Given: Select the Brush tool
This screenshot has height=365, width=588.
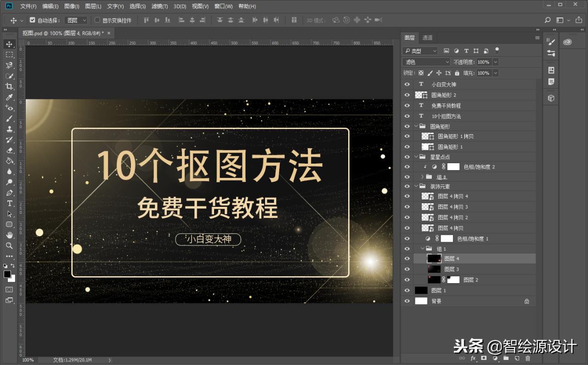Looking at the screenshot, I should pos(9,118).
